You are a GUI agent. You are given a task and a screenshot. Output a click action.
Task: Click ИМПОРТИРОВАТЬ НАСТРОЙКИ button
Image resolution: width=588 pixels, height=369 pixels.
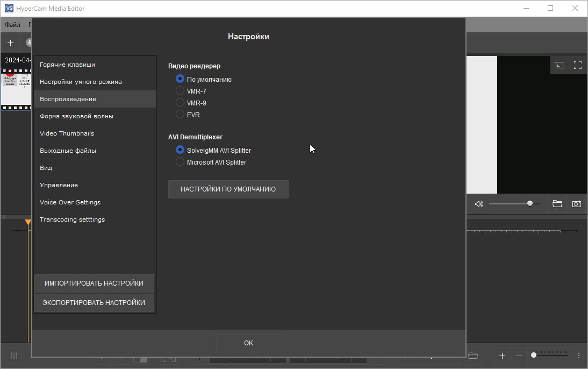[x=94, y=283]
